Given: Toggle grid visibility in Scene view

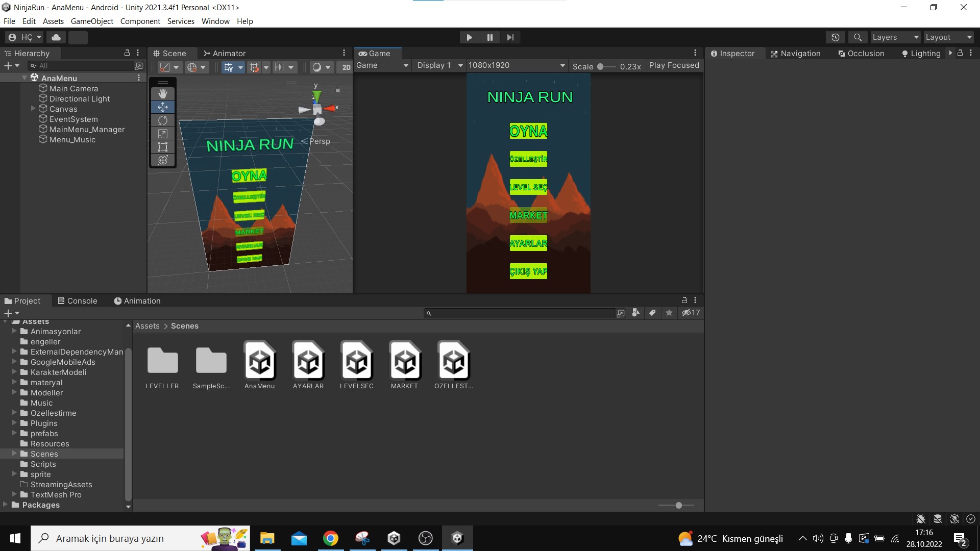Looking at the screenshot, I should point(228,67).
